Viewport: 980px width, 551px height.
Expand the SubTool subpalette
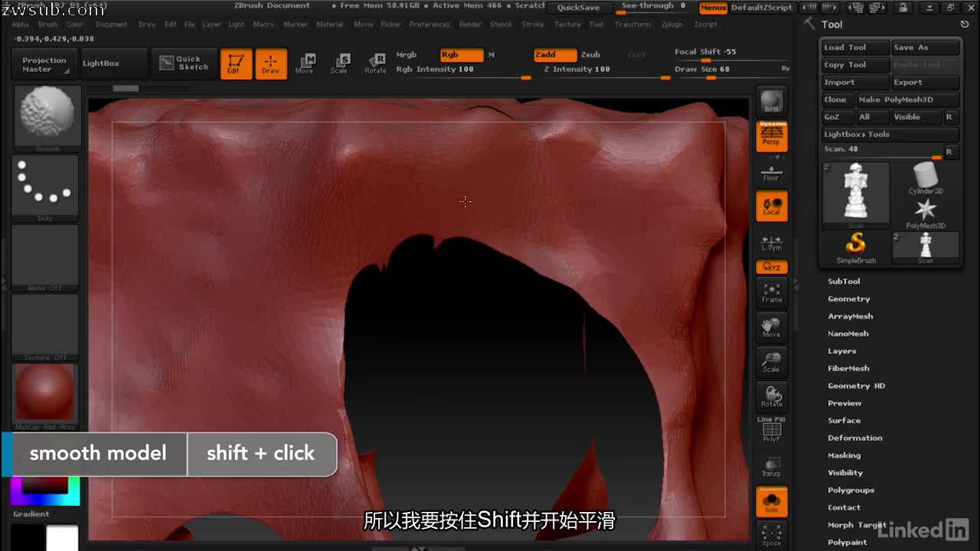(x=844, y=281)
